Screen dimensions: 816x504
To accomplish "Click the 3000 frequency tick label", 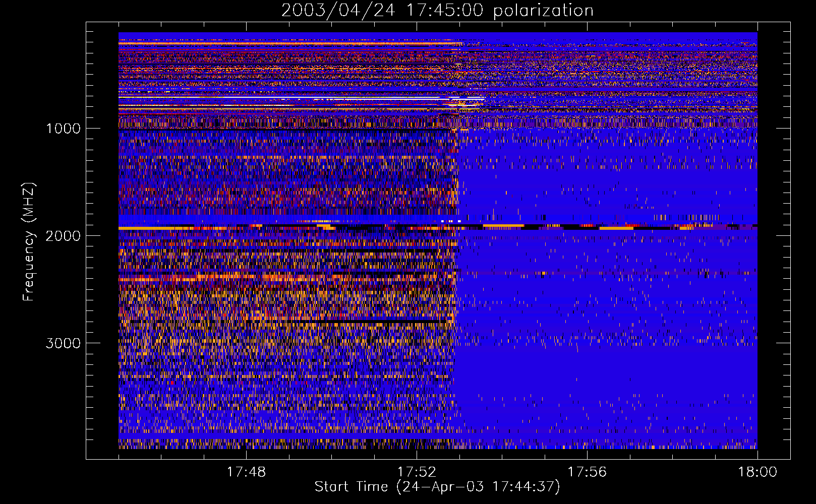I will pyautogui.click(x=64, y=343).
